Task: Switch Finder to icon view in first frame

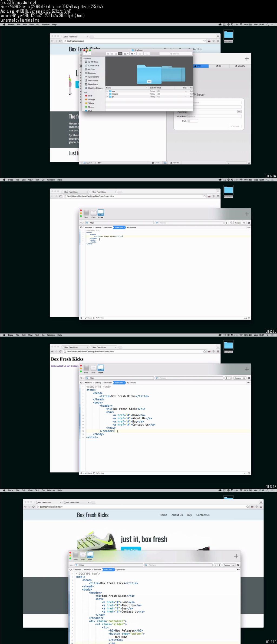Action: pos(108,54)
